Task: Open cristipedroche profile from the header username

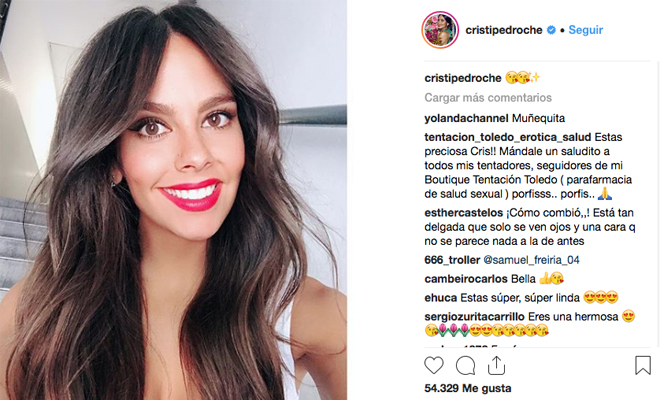Action: pyautogui.click(x=504, y=31)
